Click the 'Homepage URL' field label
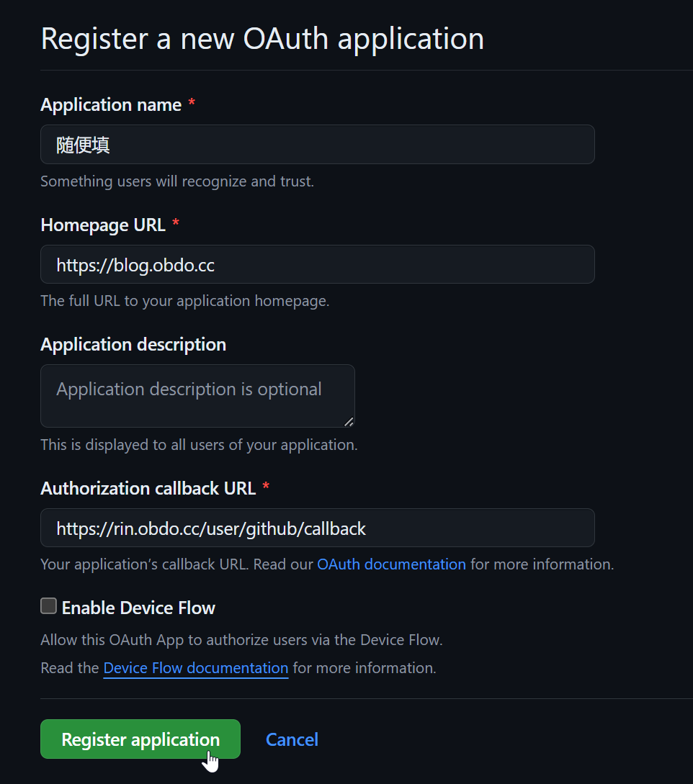Image resolution: width=693 pixels, height=784 pixels. click(103, 225)
